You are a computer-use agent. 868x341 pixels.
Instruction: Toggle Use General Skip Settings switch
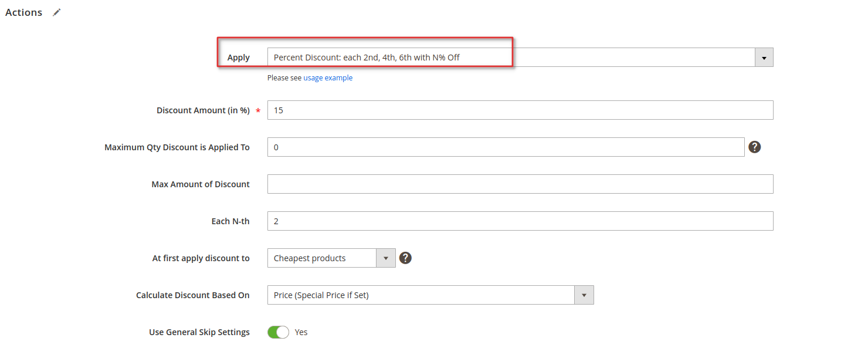pos(278,332)
